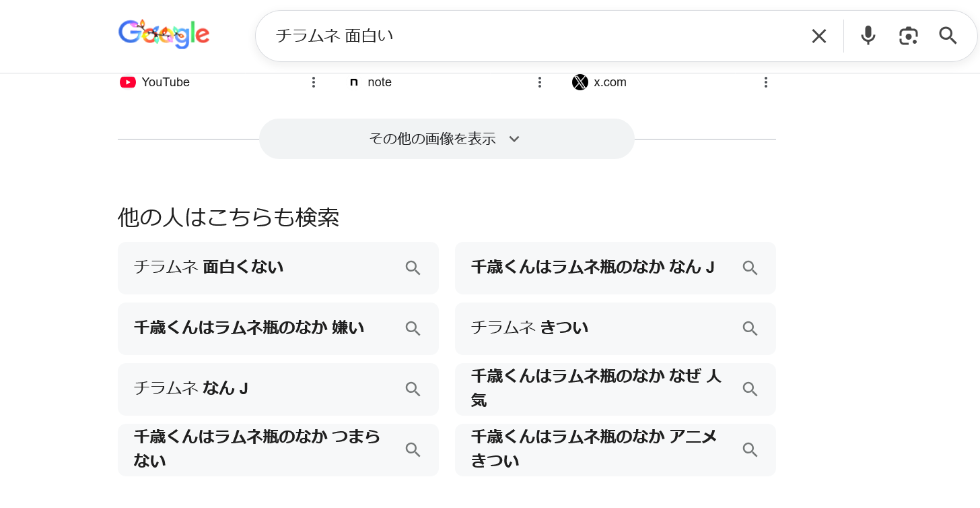Open the x.com source link
980x508 pixels.
pyautogui.click(x=610, y=82)
